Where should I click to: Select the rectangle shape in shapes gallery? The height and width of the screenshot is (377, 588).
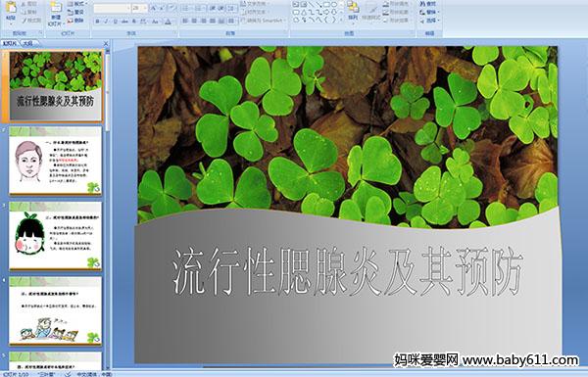tap(326, 5)
